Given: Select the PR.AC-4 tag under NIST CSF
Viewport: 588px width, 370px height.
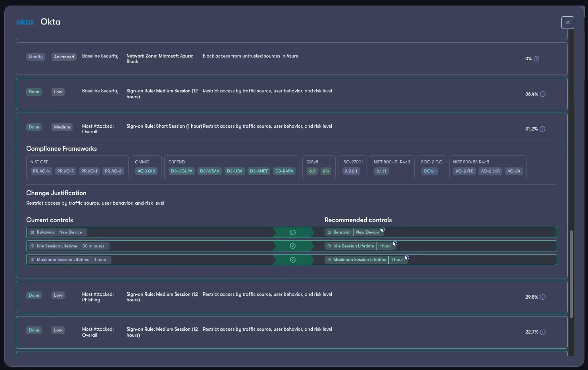Looking at the screenshot, I should point(41,171).
